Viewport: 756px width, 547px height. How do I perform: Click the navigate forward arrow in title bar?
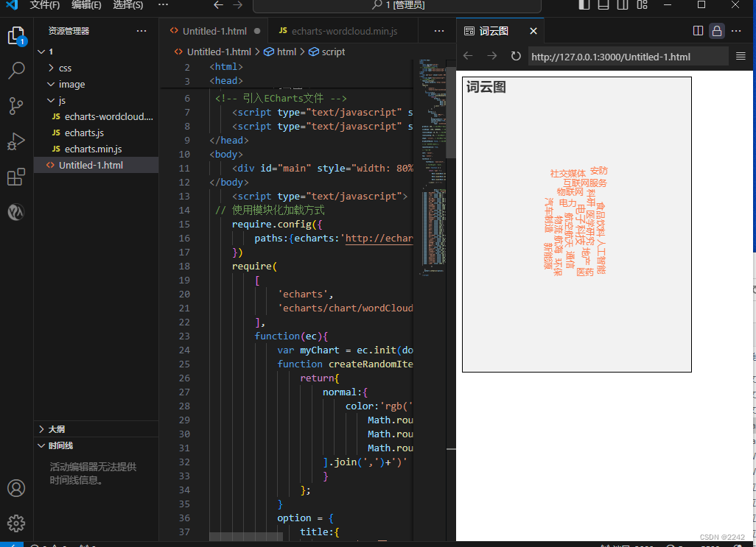click(x=238, y=5)
